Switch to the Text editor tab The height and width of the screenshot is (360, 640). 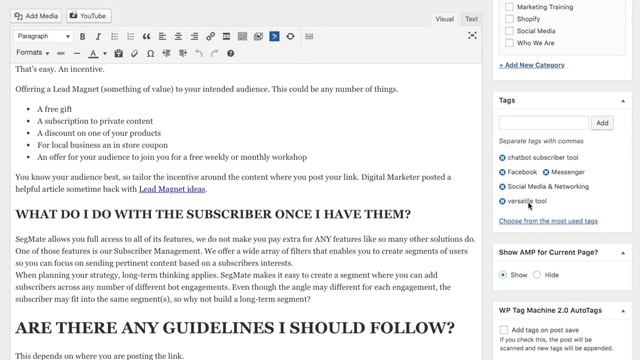pos(471,19)
